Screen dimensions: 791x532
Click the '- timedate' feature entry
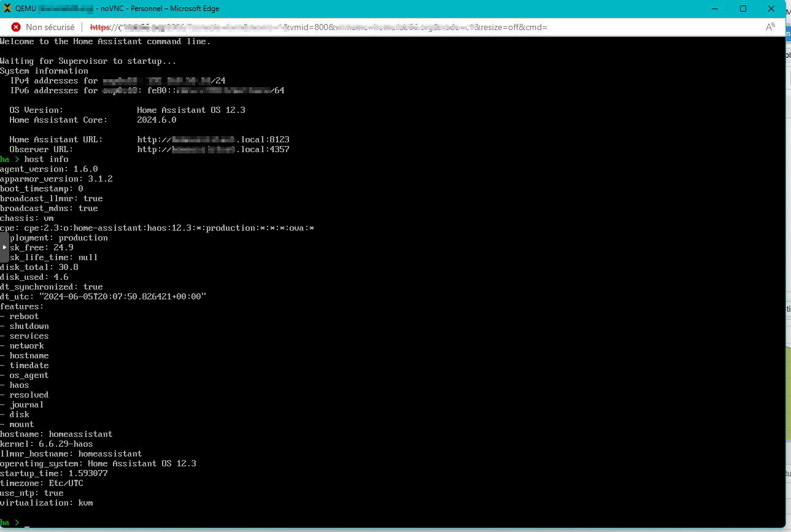(x=25, y=366)
